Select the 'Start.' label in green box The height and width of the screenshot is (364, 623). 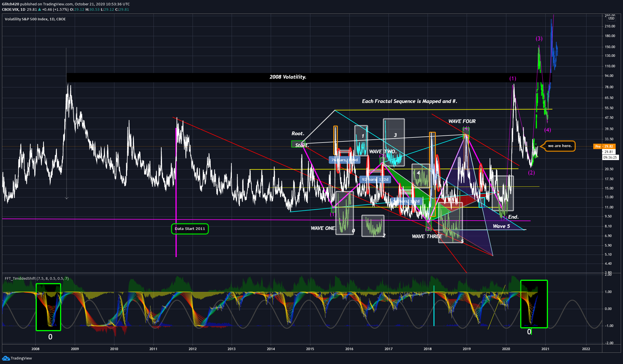(x=302, y=145)
